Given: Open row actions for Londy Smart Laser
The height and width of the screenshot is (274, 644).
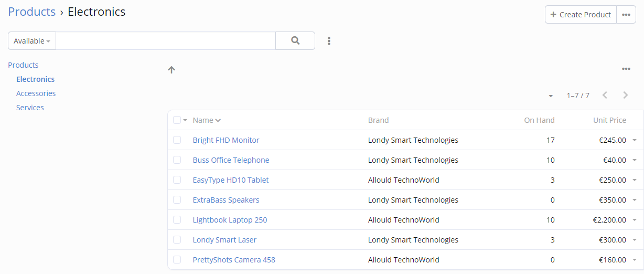Looking at the screenshot, I should (635, 240).
